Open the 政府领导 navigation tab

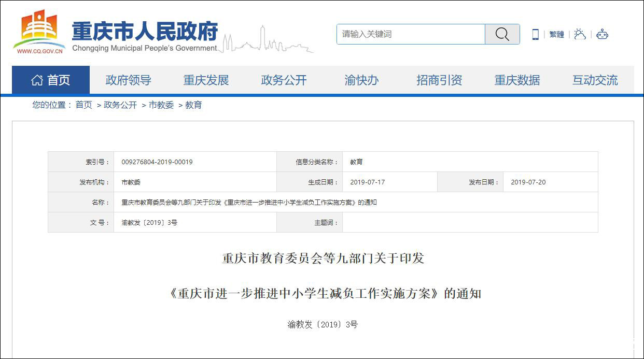[129, 80]
